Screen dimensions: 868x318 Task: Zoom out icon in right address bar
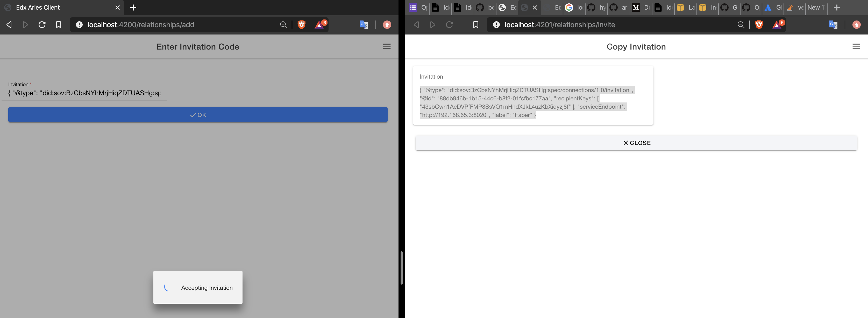coord(741,25)
